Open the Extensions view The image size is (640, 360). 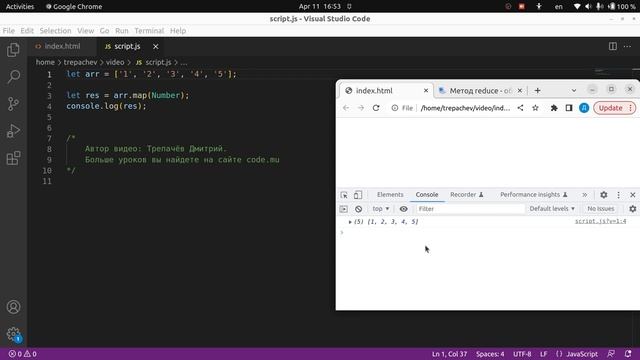[x=13, y=158]
